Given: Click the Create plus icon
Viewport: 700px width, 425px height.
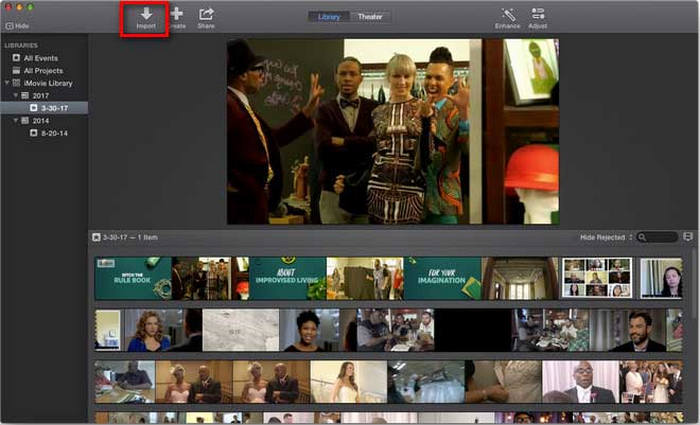Looking at the screenshot, I should point(177,14).
